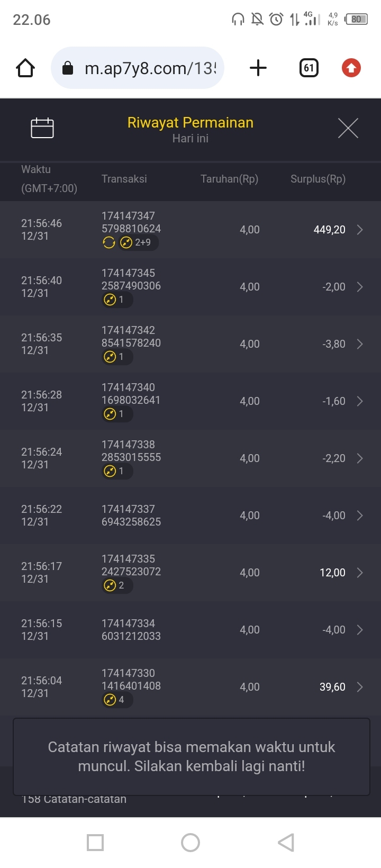Expand the 21:56:35 transaction with -3,80
The image size is (381, 868).
coord(360,344)
